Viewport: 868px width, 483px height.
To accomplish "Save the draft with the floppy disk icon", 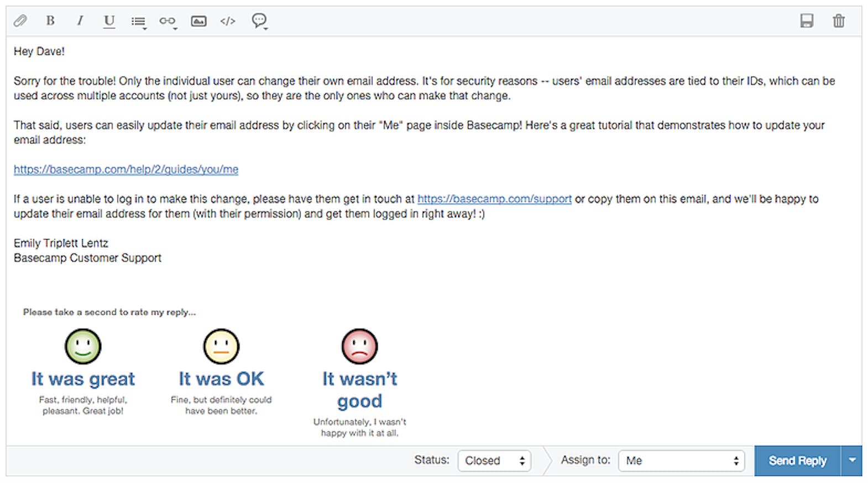I will 807,21.
